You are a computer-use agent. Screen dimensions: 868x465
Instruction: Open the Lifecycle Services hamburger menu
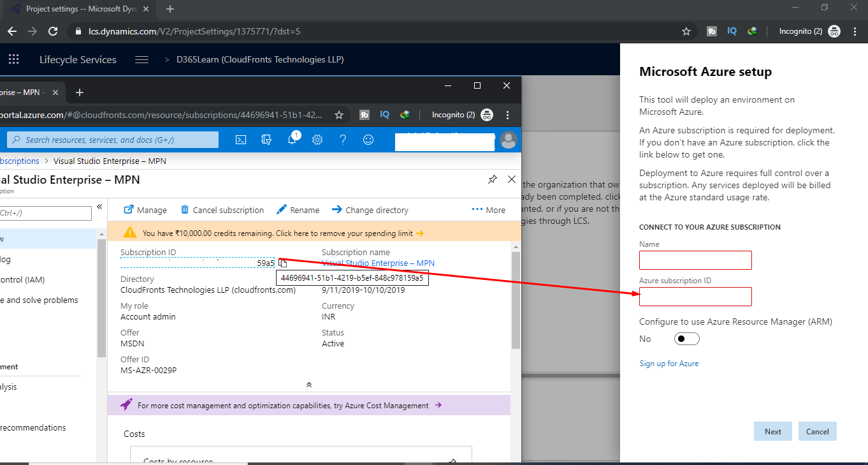click(142, 59)
